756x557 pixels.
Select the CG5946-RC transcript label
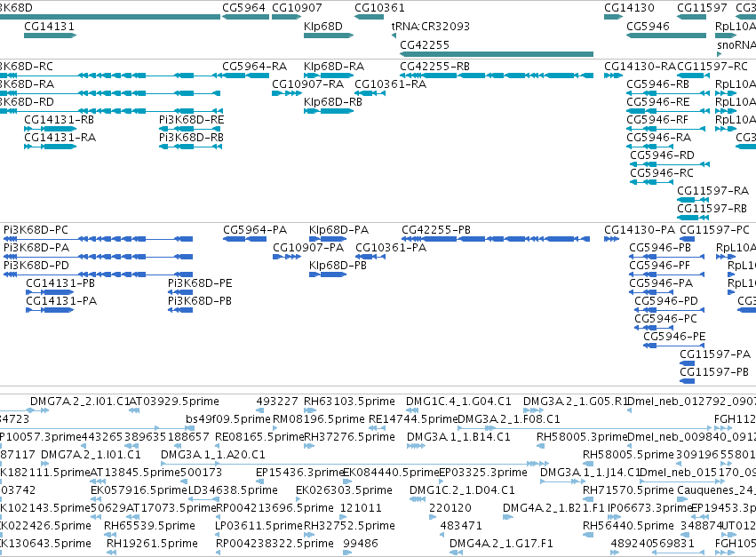[662, 173]
